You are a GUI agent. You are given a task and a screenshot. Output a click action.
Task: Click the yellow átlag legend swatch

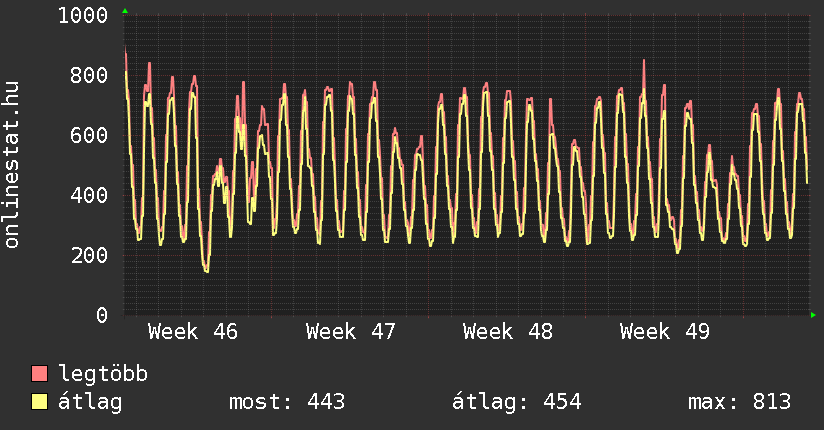click(40, 403)
